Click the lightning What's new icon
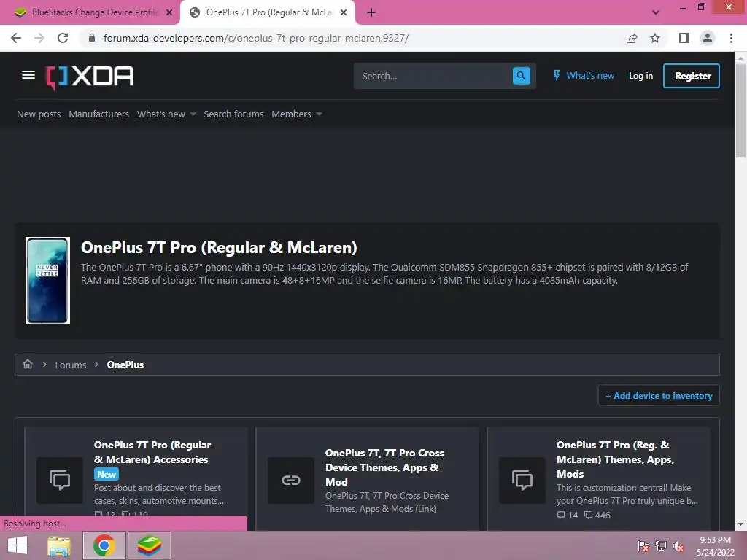747x560 pixels. pos(557,75)
